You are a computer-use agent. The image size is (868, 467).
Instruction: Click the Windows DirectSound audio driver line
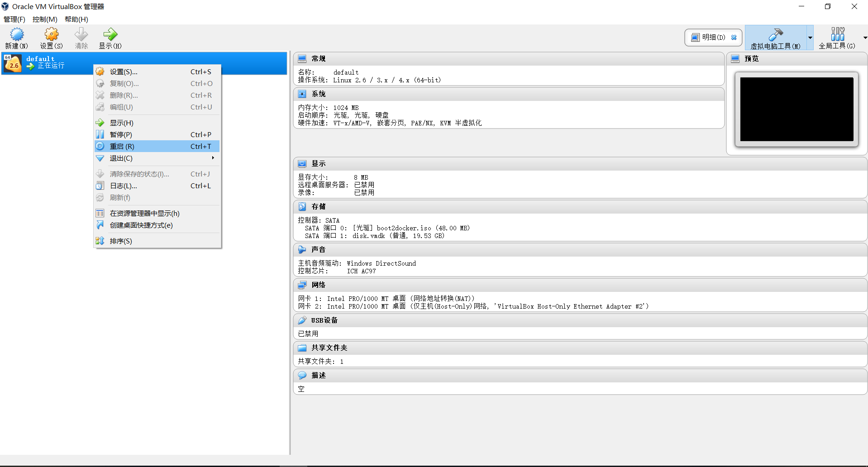357,263
